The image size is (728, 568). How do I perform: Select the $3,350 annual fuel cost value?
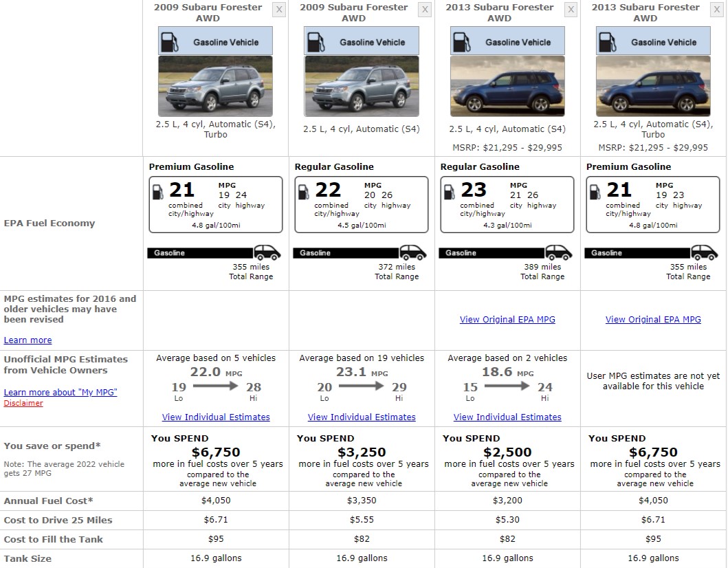click(362, 501)
